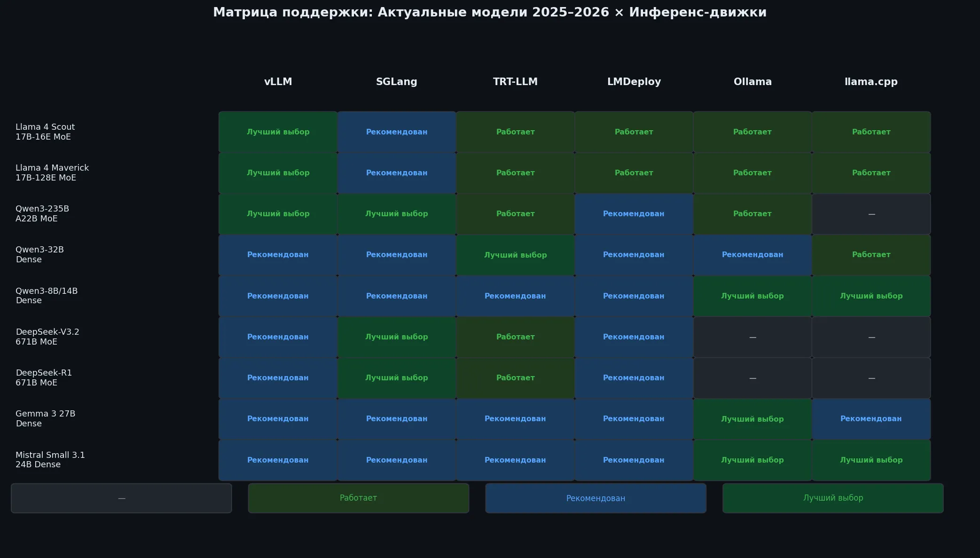Viewport: 980px width, 558px height.
Task: Click Qwen3-235B llama.cpp dash cell
Action: (x=871, y=214)
